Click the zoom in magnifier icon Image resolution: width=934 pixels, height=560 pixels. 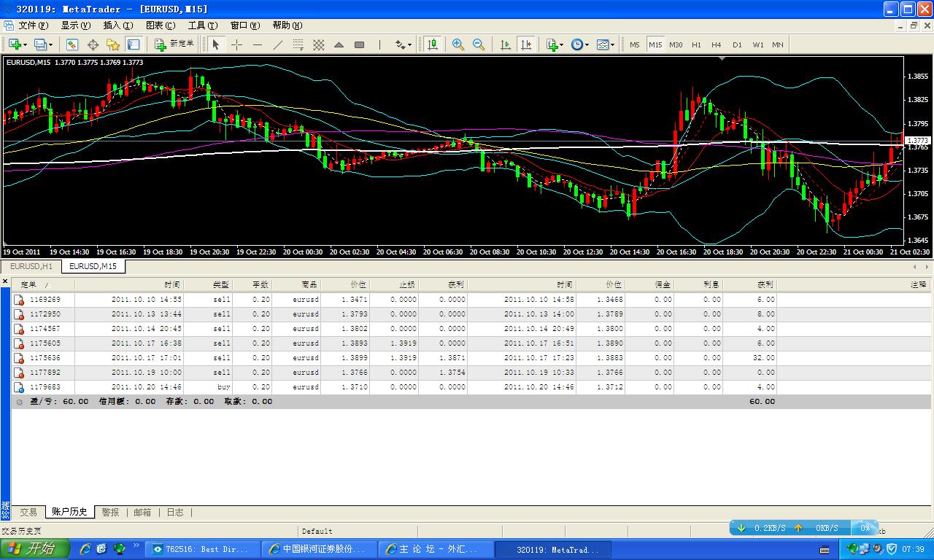tap(458, 44)
